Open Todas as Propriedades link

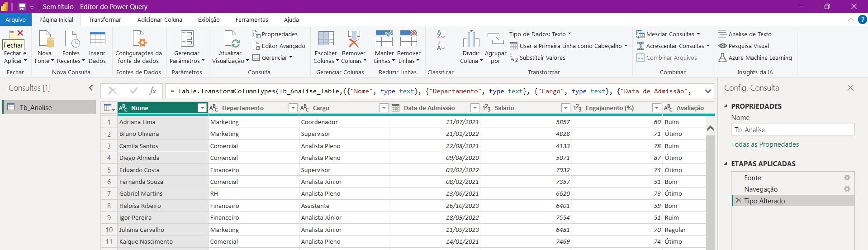(765, 144)
